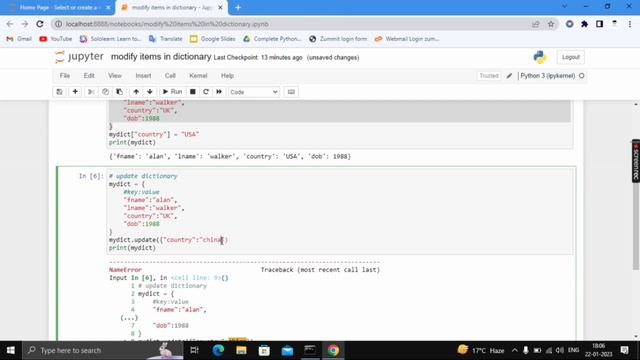This screenshot has width=640, height=360.
Task: Open the YouTube bookmark
Action: pos(56,39)
